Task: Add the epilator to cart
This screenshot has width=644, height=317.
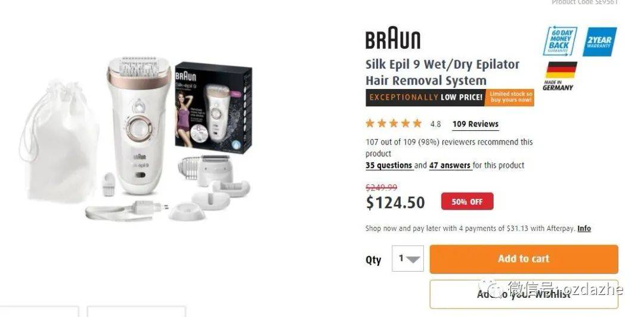Action: point(524,259)
